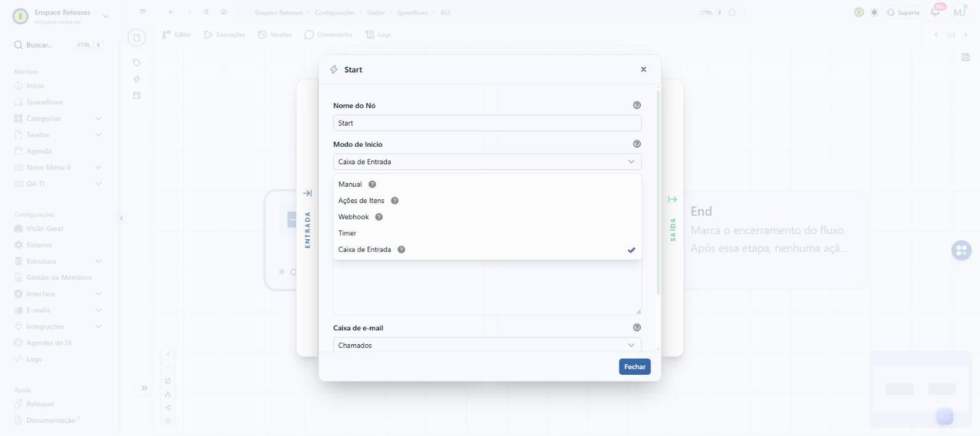
Task: Open the Modo de Início dropdown
Action: click(487, 162)
